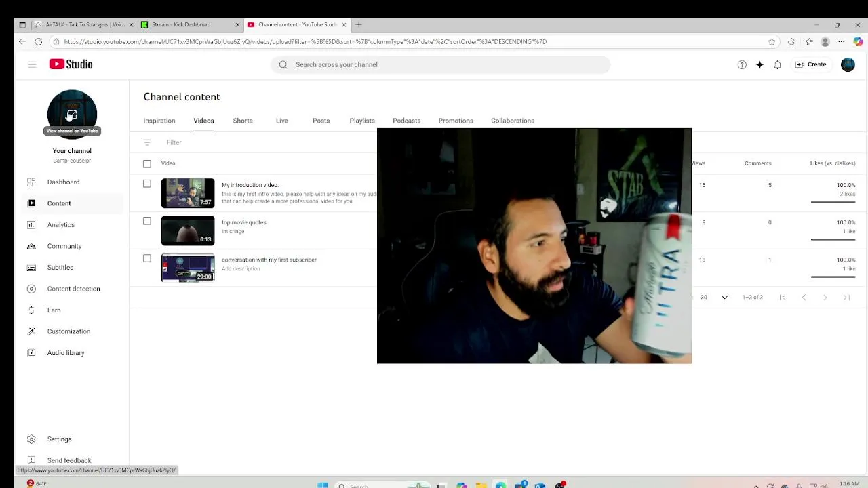Switch to the Shorts tab
The image size is (868, 488).
click(243, 121)
